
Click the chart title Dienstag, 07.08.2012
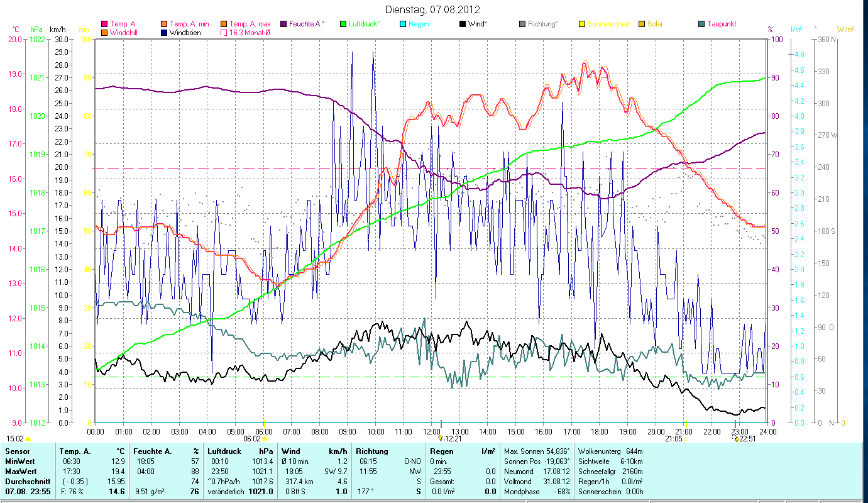coord(432,9)
